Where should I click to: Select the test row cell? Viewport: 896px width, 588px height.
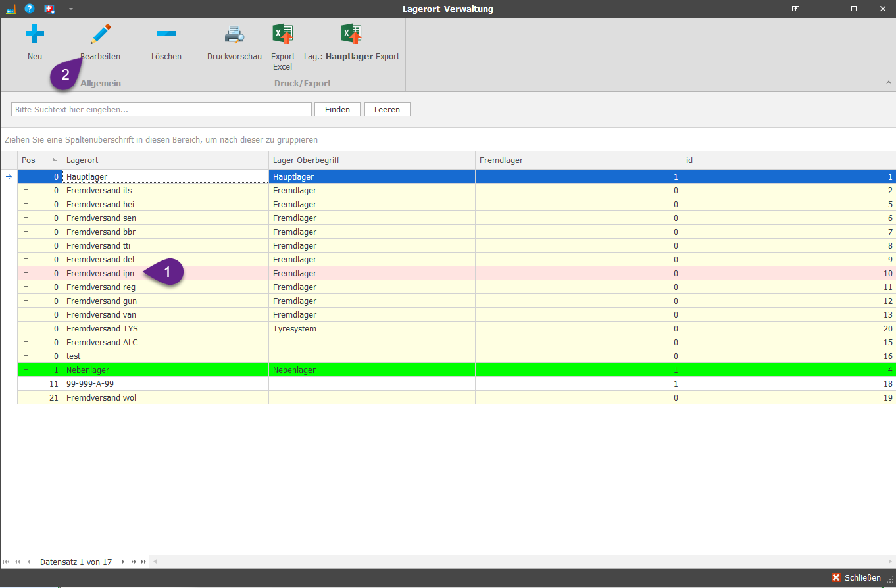165,356
